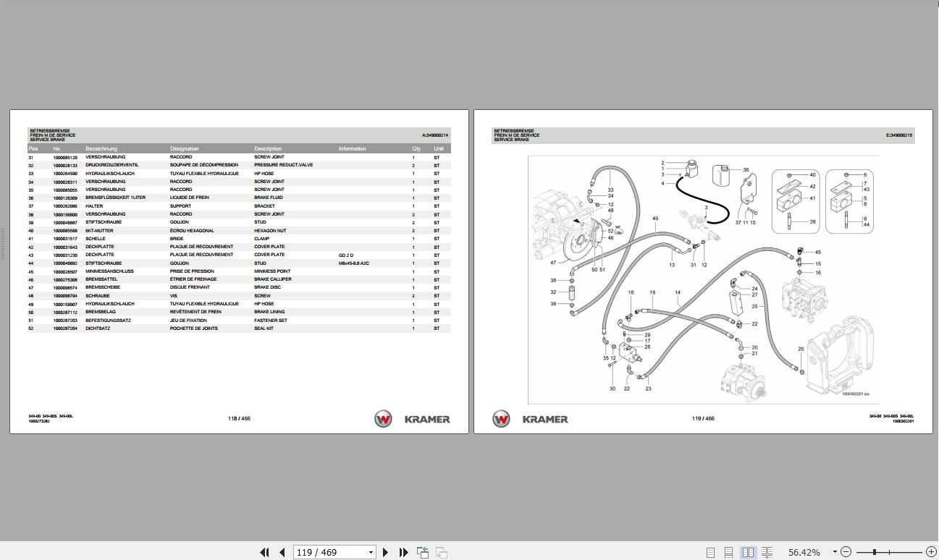Viewport: 939px width, 560px height.
Task: Switch to single page view
Action: click(710, 552)
